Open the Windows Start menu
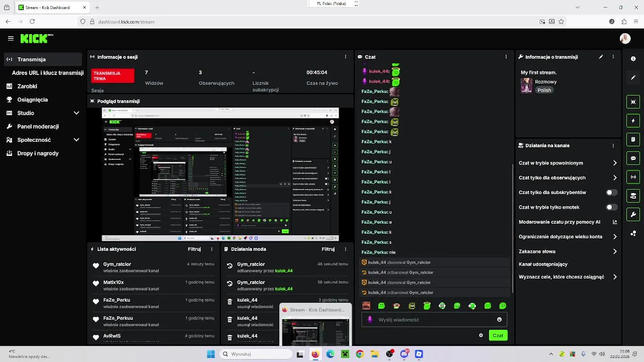The image size is (644, 362). pos(210,354)
